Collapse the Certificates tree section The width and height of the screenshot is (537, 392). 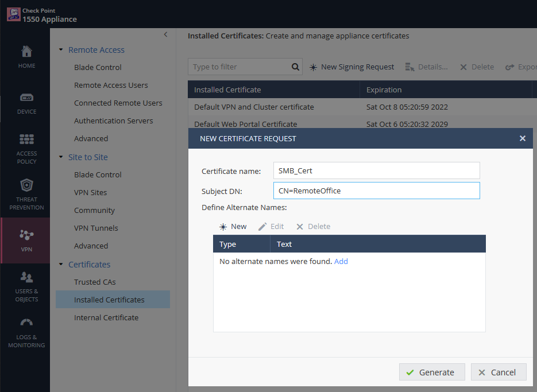click(61, 265)
